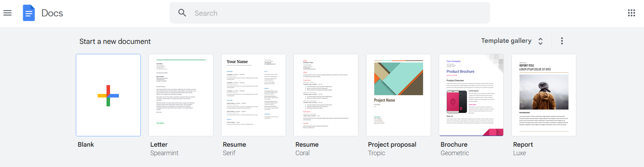Open the template section more options menu
This screenshot has width=644, height=167.
562,41
